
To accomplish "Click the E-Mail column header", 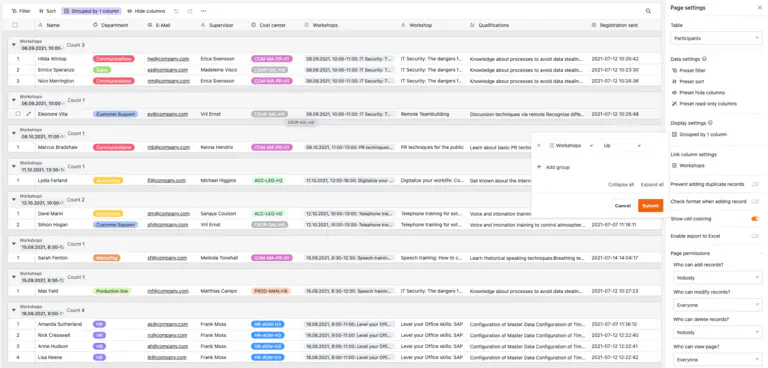I will click(163, 25).
